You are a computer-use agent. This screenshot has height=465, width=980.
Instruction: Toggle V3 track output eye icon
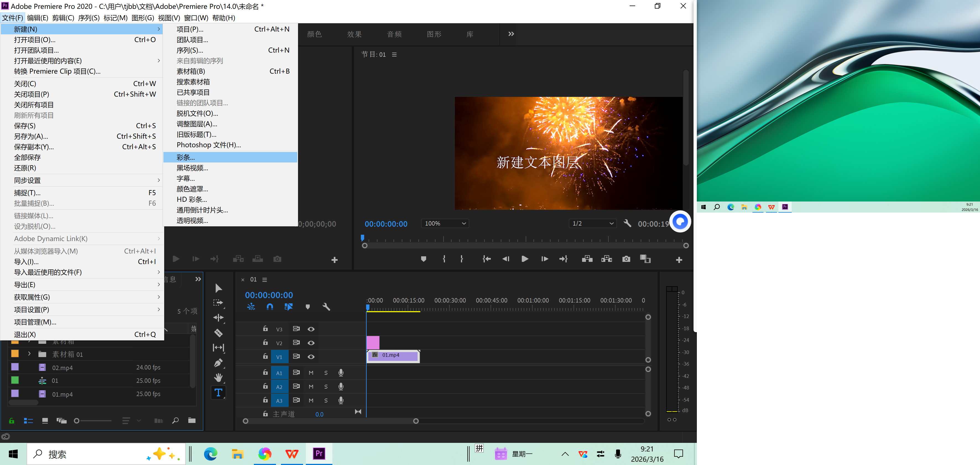[311, 329]
